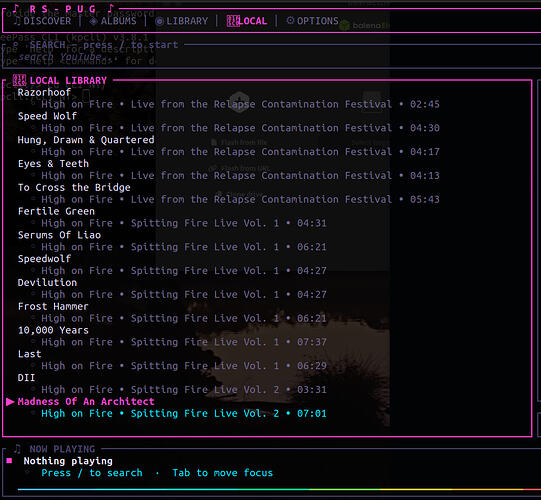
Task: Select the track Fertile Green
Action: 56,211
